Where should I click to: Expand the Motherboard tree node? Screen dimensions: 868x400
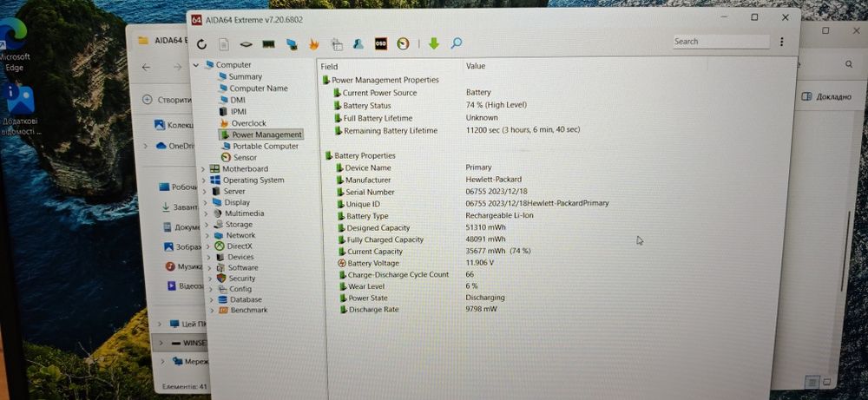203,168
